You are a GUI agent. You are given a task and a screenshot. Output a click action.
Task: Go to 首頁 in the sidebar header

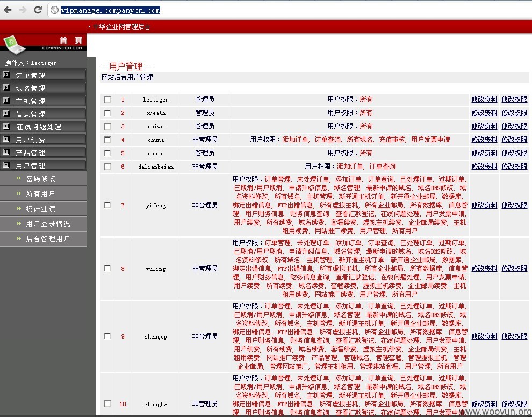pyautogui.click(x=71, y=40)
